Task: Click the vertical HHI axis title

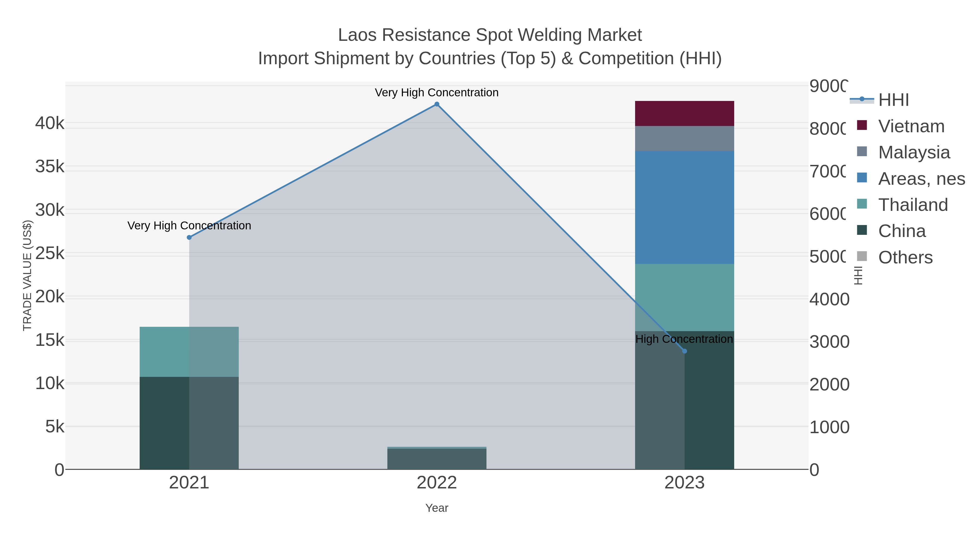Action: 858,275
